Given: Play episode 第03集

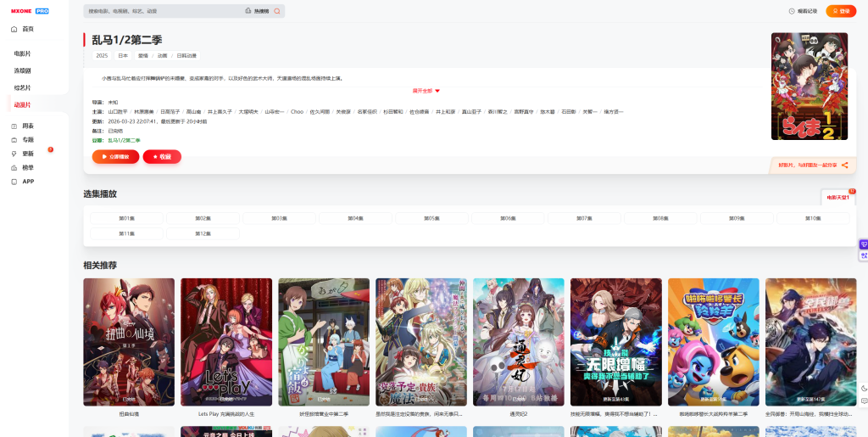Looking at the screenshot, I should (280, 219).
